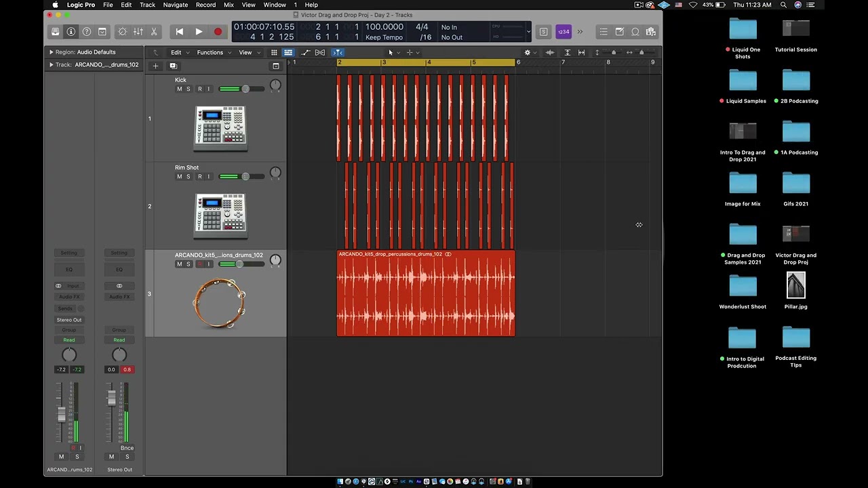Image resolution: width=868 pixels, height=488 pixels.
Task: Open the Edit menu in Tracks area
Action: (178, 52)
